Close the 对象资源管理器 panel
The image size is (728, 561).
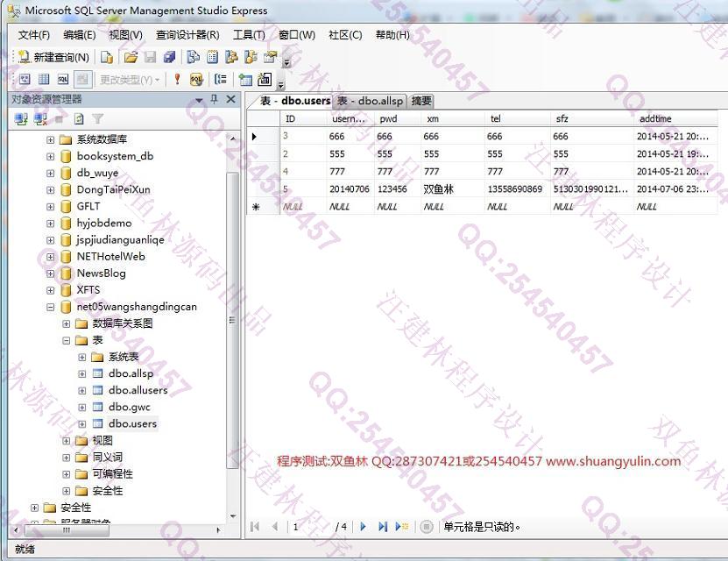230,99
